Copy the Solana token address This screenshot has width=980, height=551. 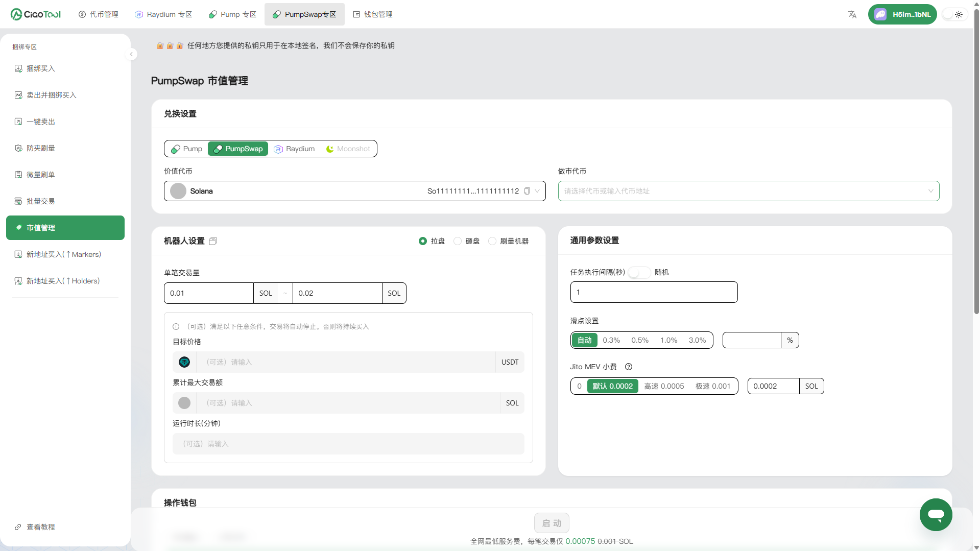pyautogui.click(x=527, y=191)
